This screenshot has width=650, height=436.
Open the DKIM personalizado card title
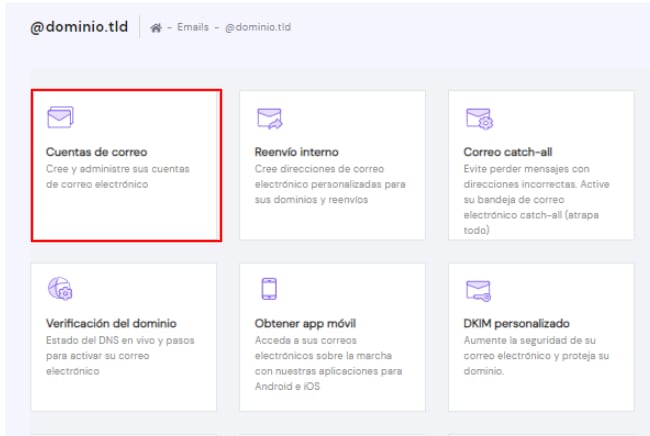coord(516,324)
